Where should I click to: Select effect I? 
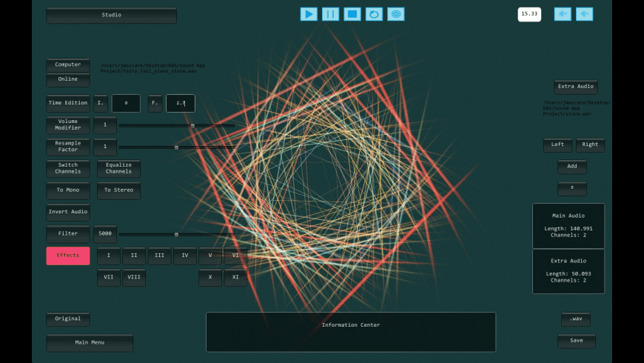point(109,256)
